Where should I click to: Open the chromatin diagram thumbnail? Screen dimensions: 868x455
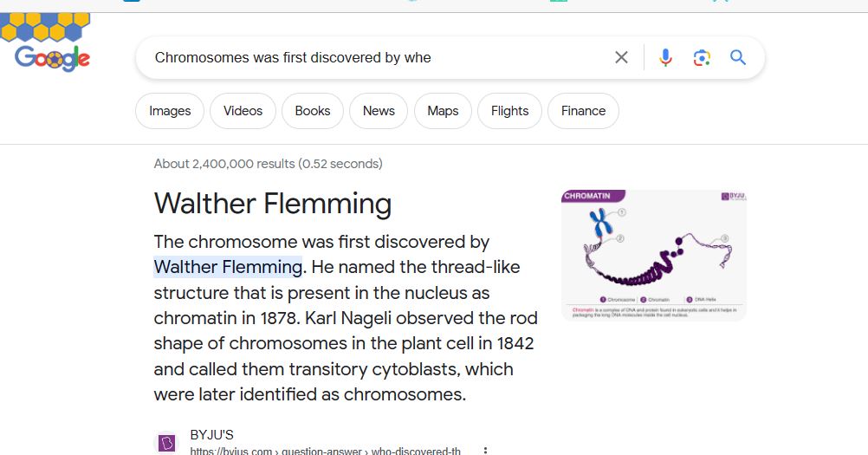(654, 255)
